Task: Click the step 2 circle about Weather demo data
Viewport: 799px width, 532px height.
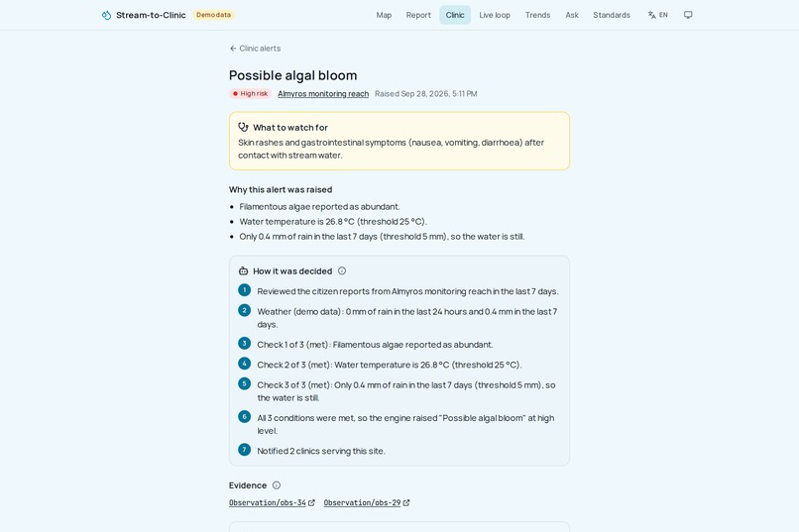Action: point(244,310)
